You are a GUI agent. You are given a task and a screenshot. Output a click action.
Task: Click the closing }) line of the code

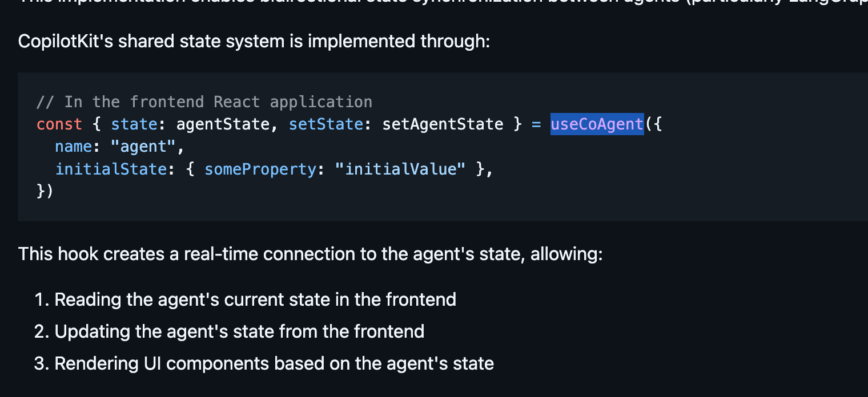click(x=45, y=192)
